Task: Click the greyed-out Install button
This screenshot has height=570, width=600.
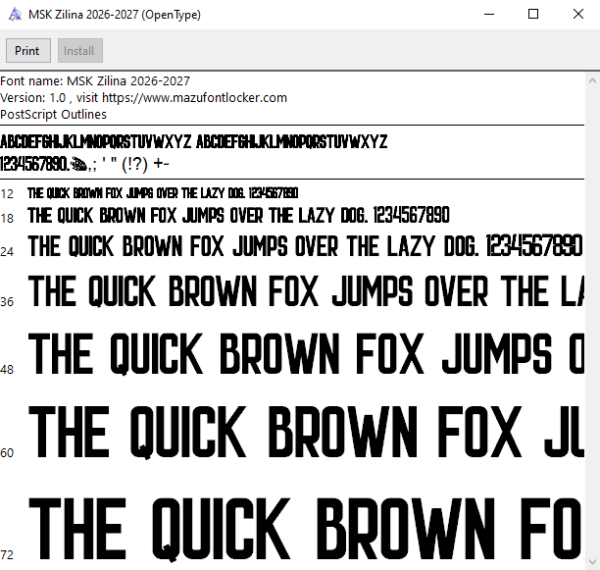Action: pyautogui.click(x=80, y=50)
